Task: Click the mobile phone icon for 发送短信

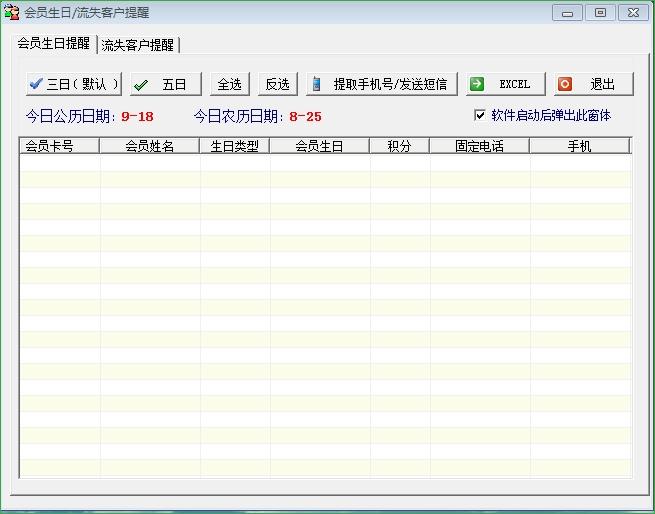Action: coord(316,84)
